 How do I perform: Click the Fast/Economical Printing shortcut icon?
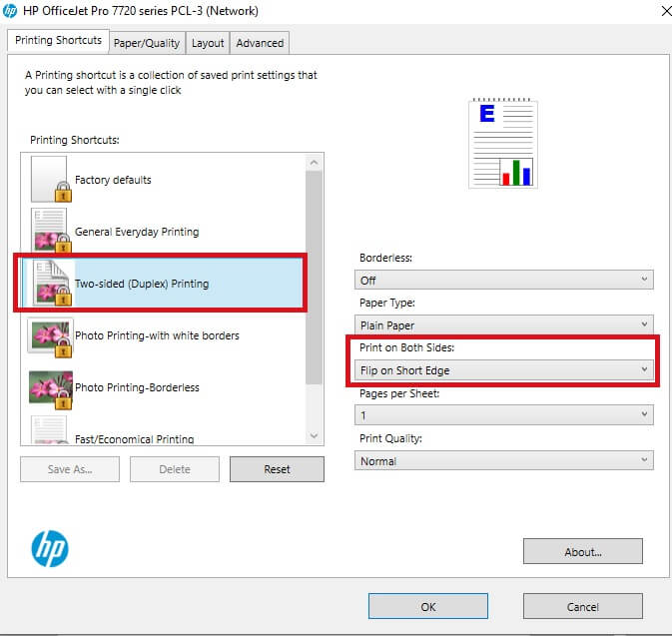point(49,430)
